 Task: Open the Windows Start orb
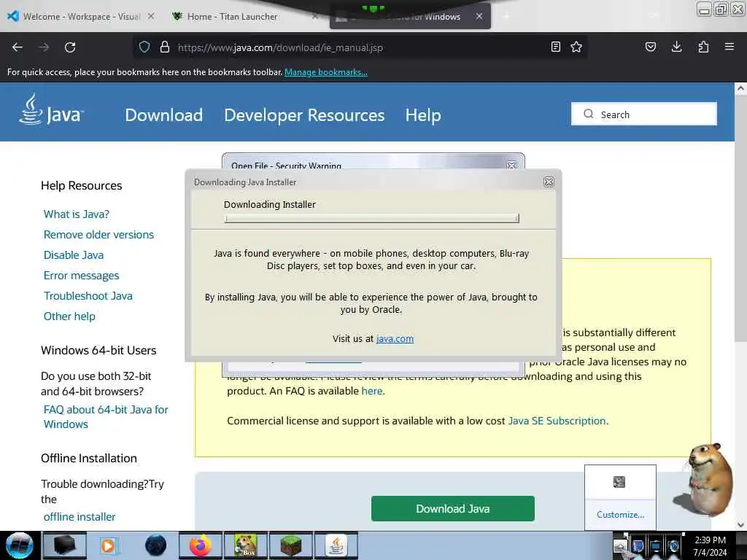coord(20,545)
